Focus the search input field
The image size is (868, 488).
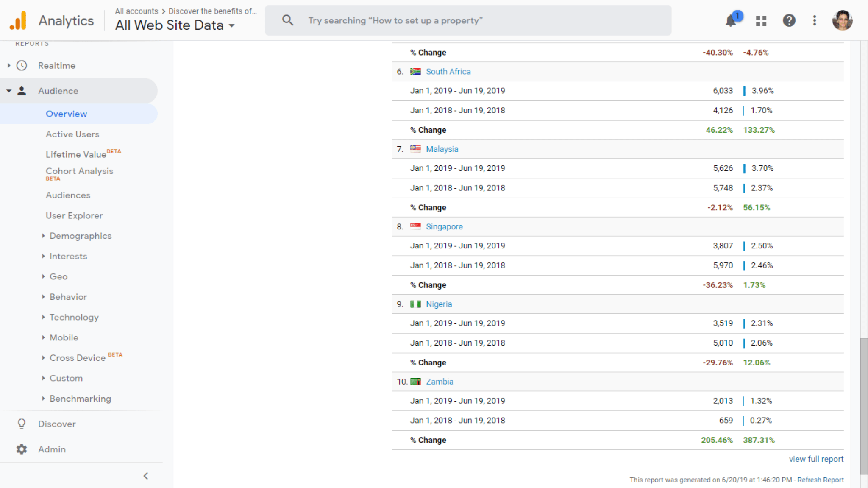(x=468, y=20)
